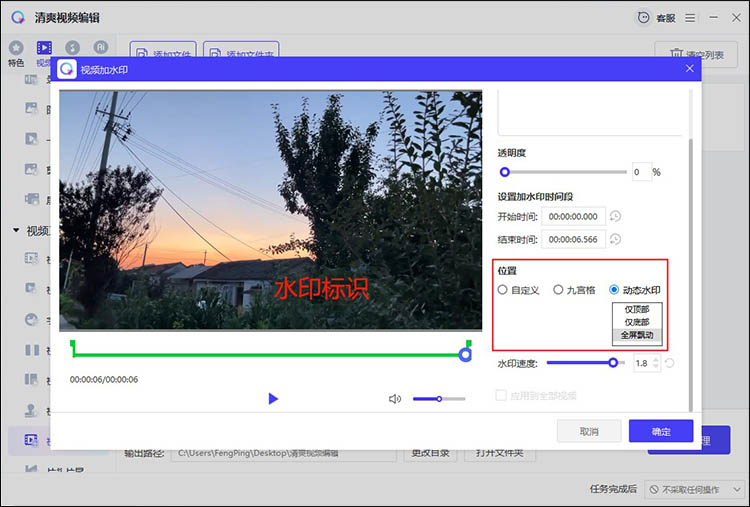Select the 动态水印 radio button
The image size is (750, 507).
tap(614, 290)
